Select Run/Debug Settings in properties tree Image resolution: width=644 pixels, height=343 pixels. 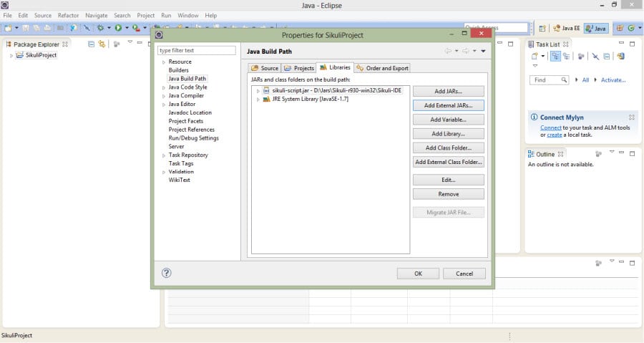click(x=193, y=138)
